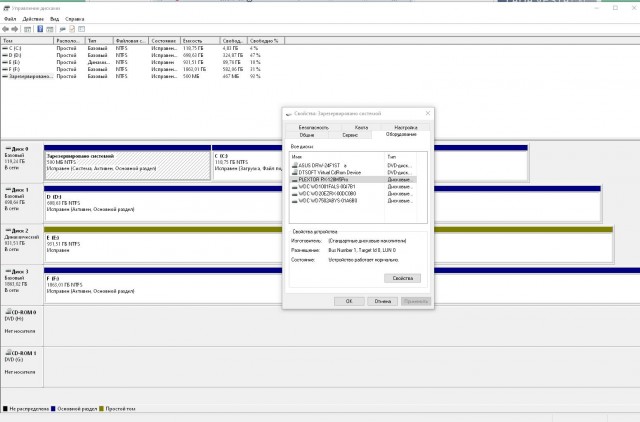Select the DTSOFT Virtual CdRom Device row

click(353, 172)
